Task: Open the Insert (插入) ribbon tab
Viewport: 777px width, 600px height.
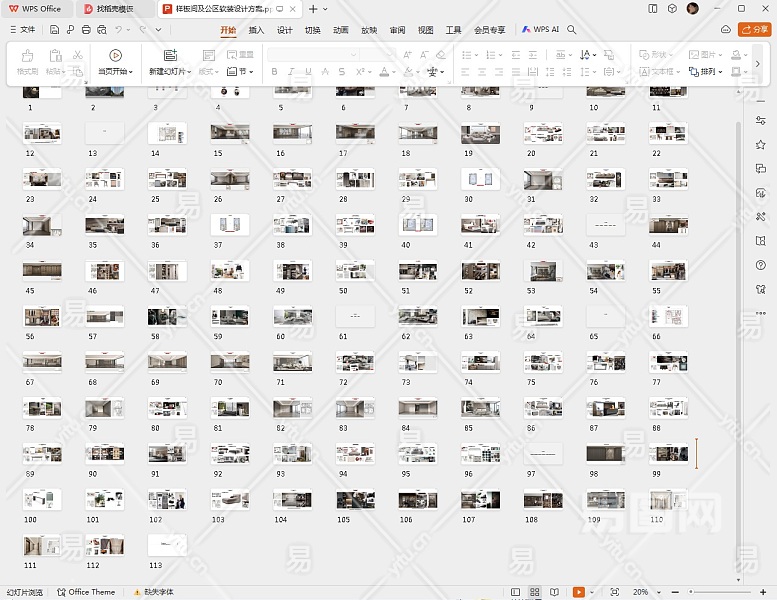Action: pyautogui.click(x=256, y=30)
